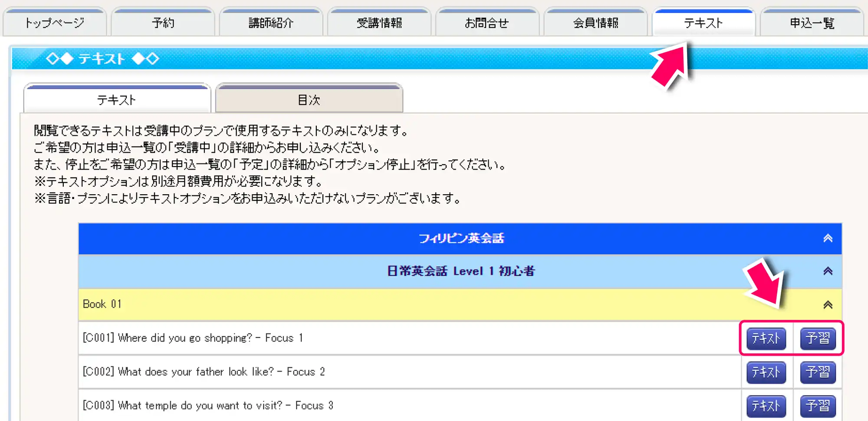Collapse 日常英会話 Level 1 初心者 section chevron

click(x=828, y=271)
